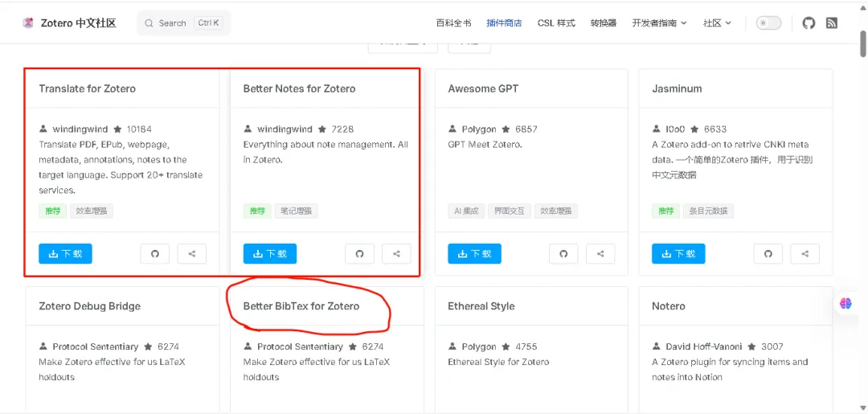The height and width of the screenshot is (414, 868).
Task: Click 效率增强 tag on Translate for Zotero
Action: click(92, 211)
